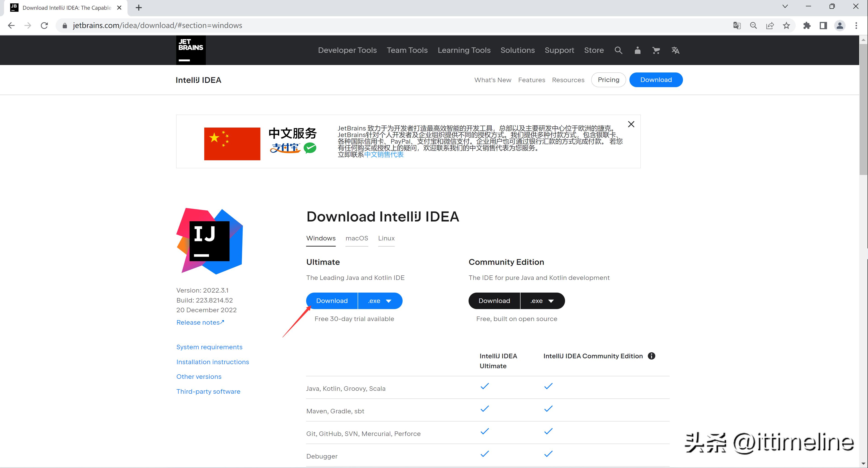
Task: Click the Pricing button
Action: 608,80
